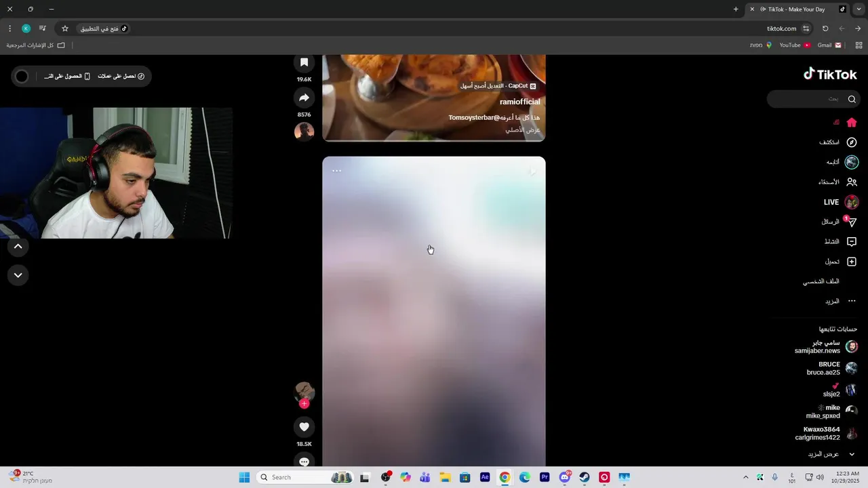Viewport: 868px width, 488px height.
Task: Open the tab search dropdown arrow
Action: click(859, 9)
